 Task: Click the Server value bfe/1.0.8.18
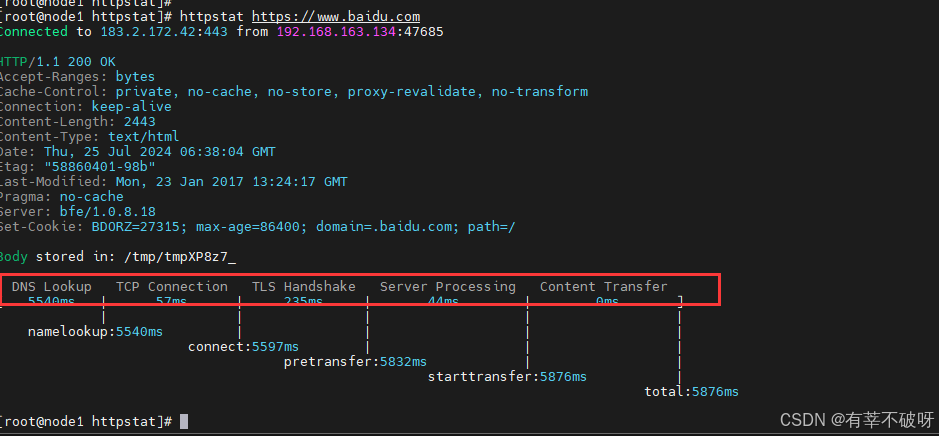(x=107, y=211)
